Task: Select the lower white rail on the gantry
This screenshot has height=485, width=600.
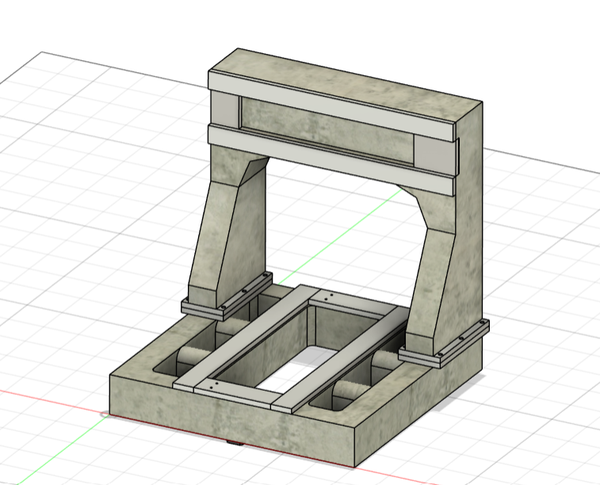Action: pos(331,161)
